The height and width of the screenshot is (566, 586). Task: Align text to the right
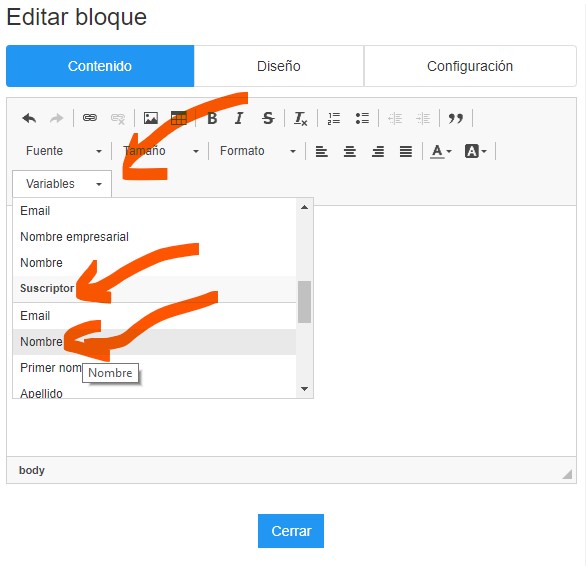[378, 151]
